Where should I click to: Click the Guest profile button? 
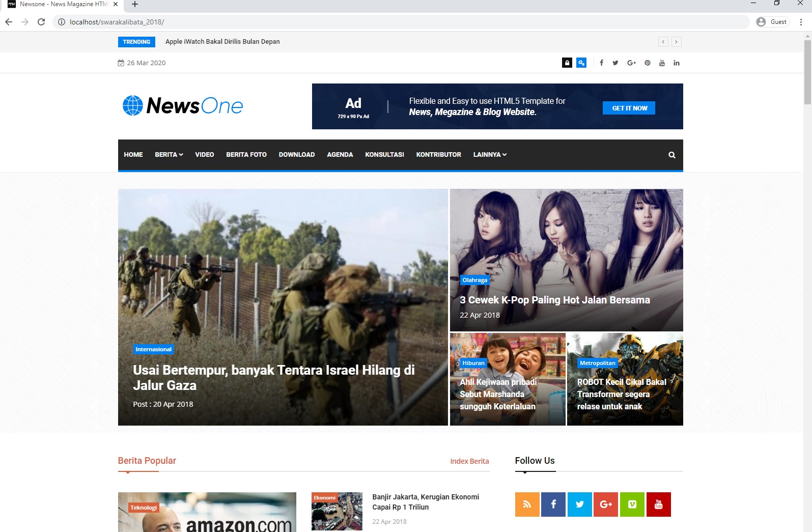[772, 22]
